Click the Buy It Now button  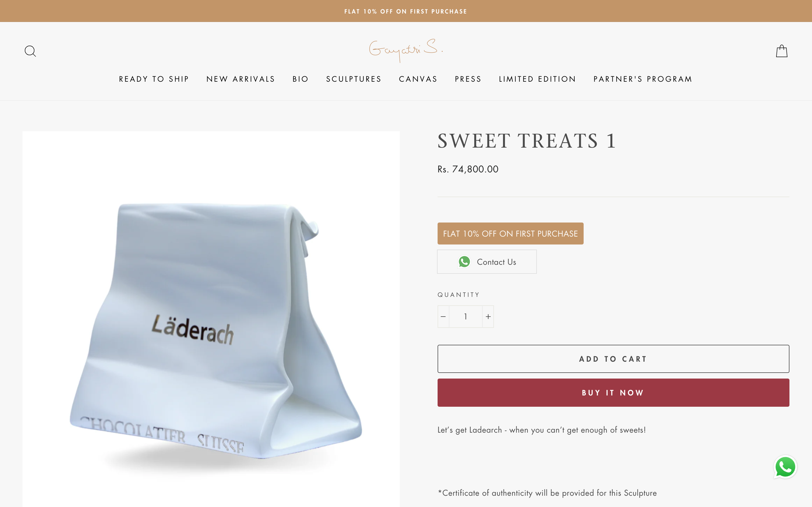(x=613, y=393)
